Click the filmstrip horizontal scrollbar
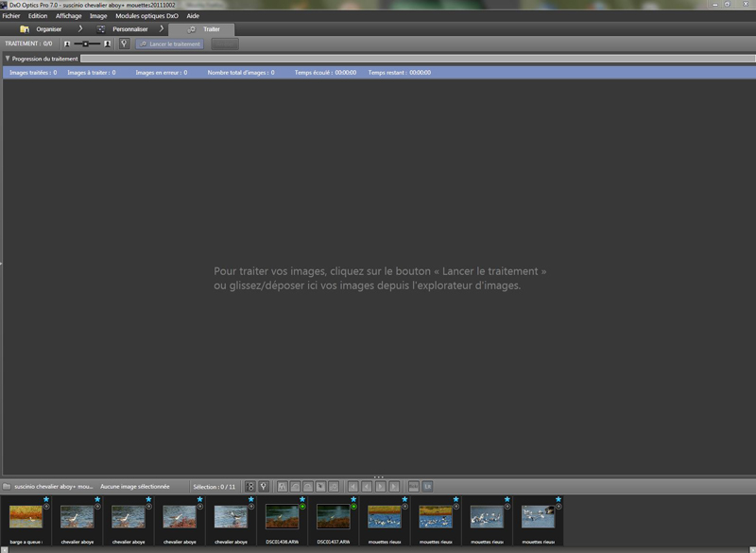The image size is (756, 553). click(378, 550)
